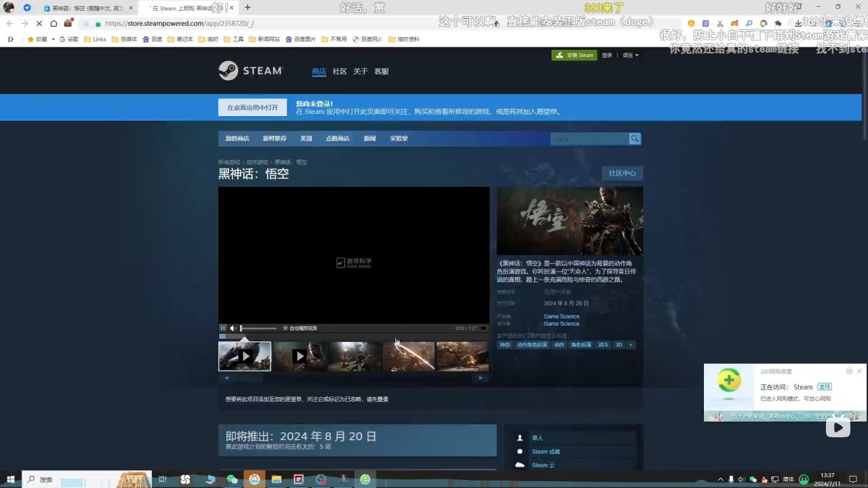This screenshot has height=488, width=868.
Task: Click the Steam logo in page header
Action: (x=250, y=71)
